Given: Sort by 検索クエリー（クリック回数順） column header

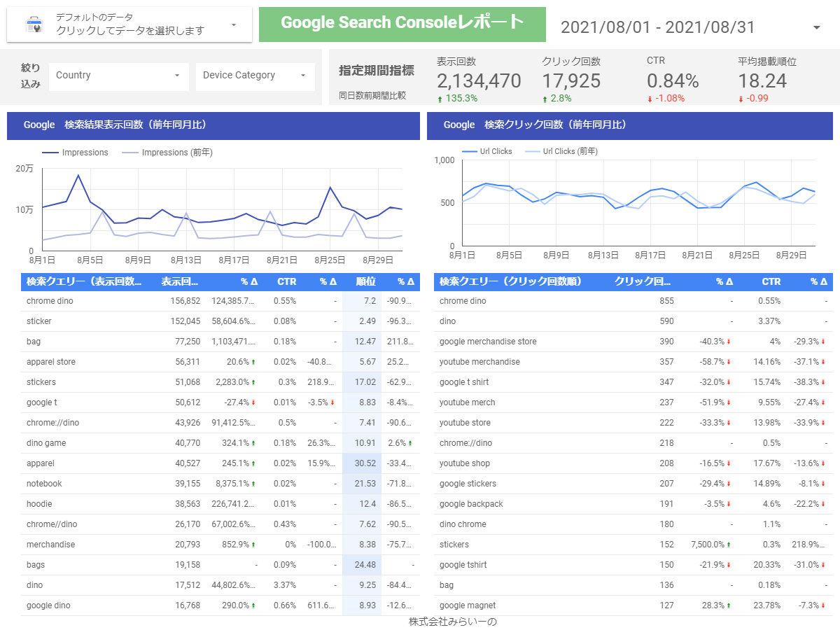Looking at the screenshot, I should 510,281.
